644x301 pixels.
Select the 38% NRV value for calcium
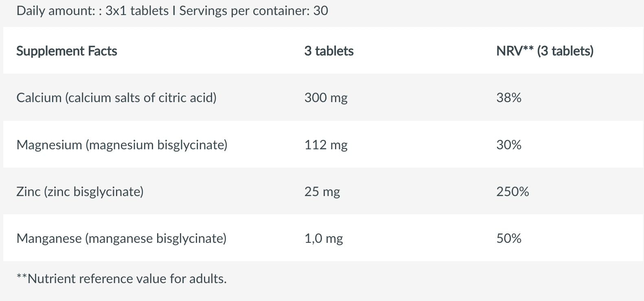point(509,98)
